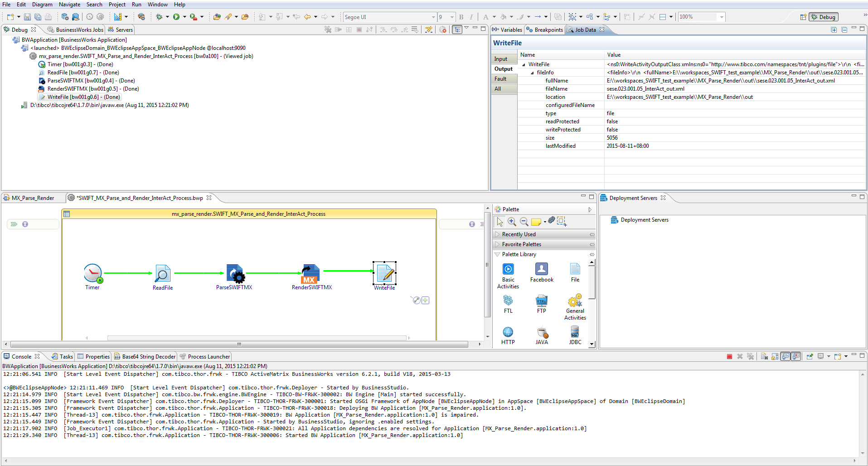The width and height of the screenshot is (868, 466).
Task: Open the JDBC palette
Action: click(575, 335)
